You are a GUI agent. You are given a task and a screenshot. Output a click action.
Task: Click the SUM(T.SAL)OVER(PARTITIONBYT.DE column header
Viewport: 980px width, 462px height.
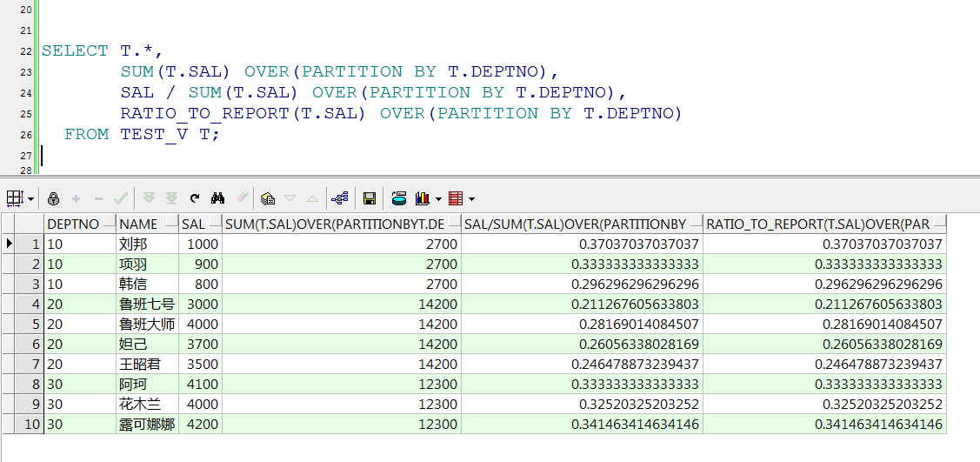(x=341, y=224)
